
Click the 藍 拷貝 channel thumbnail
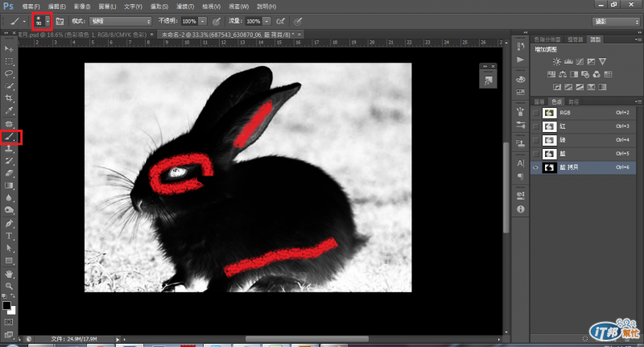coord(549,167)
